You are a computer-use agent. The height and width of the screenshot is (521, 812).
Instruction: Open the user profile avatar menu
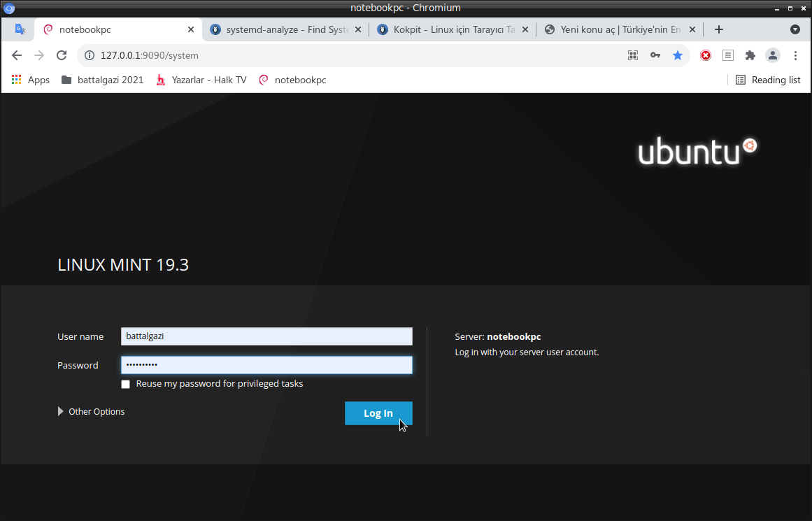click(773, 55)
